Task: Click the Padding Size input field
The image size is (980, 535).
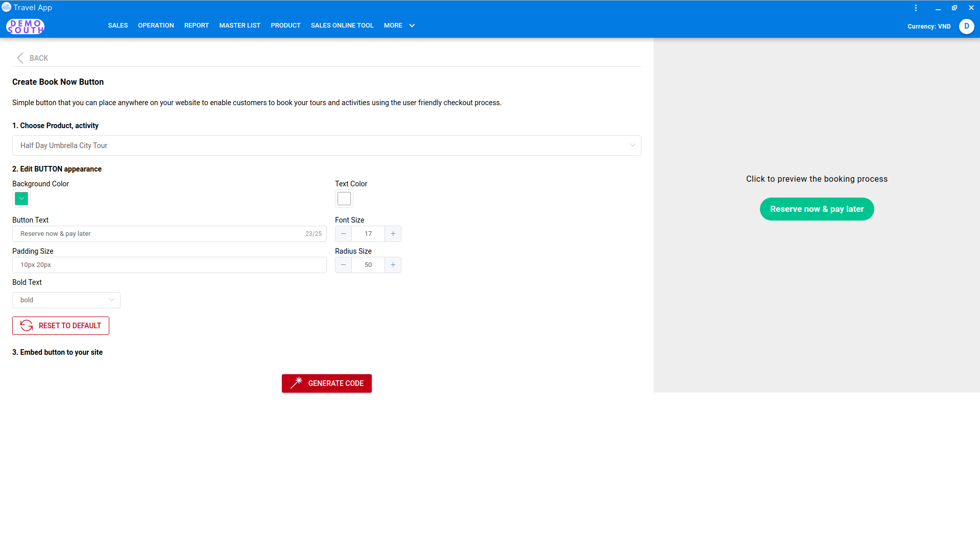Action: tap(169, 264)
